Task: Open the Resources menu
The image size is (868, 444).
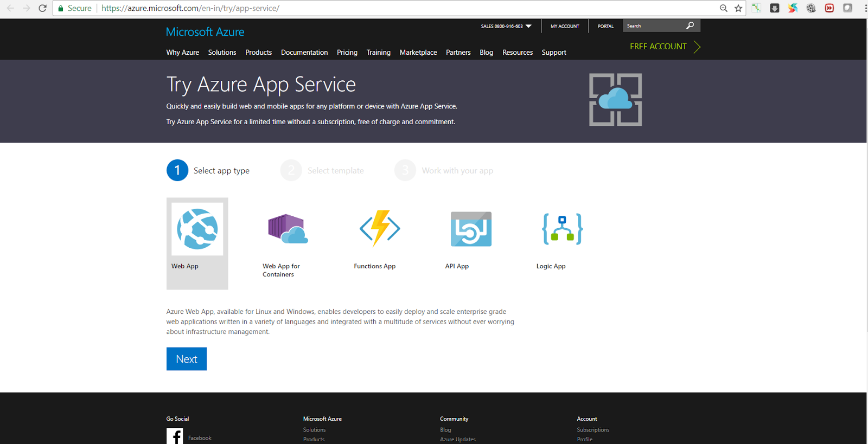Action: 518,53
